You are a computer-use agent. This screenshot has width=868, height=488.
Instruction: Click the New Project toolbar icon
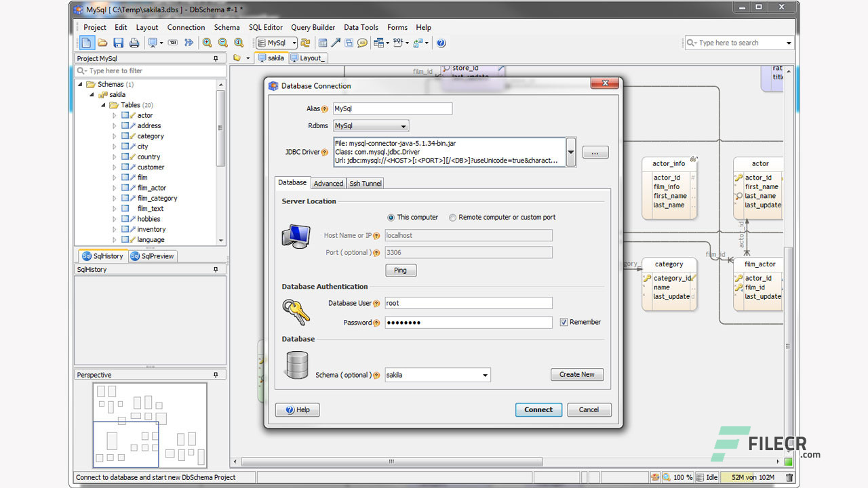87,43
